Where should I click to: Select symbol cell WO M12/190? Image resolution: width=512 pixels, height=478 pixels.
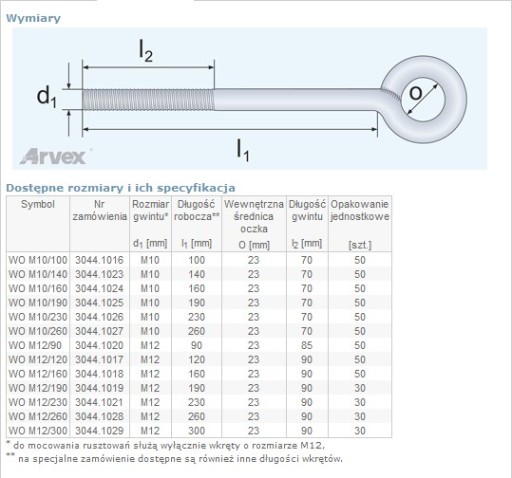[38, 388]
